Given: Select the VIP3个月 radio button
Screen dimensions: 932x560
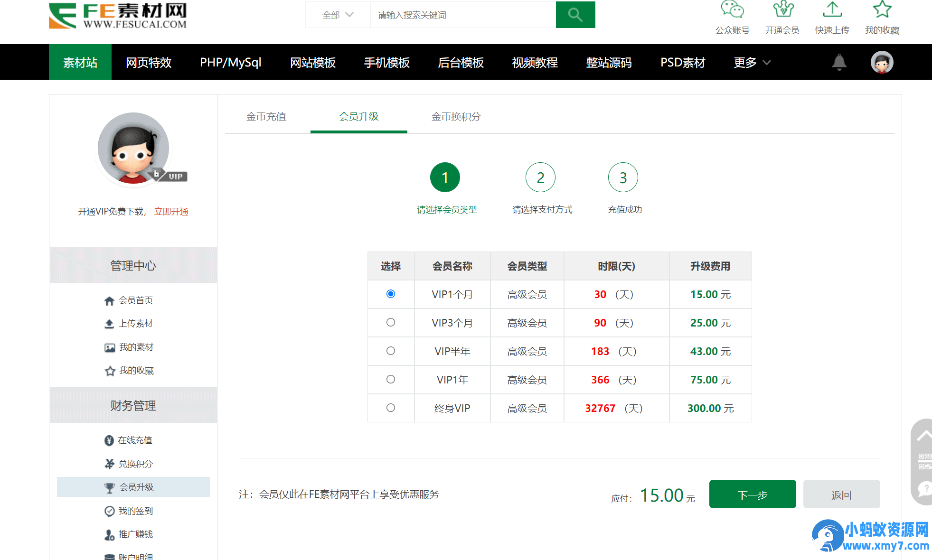Looking at the screenshot, I should point(390,322).
